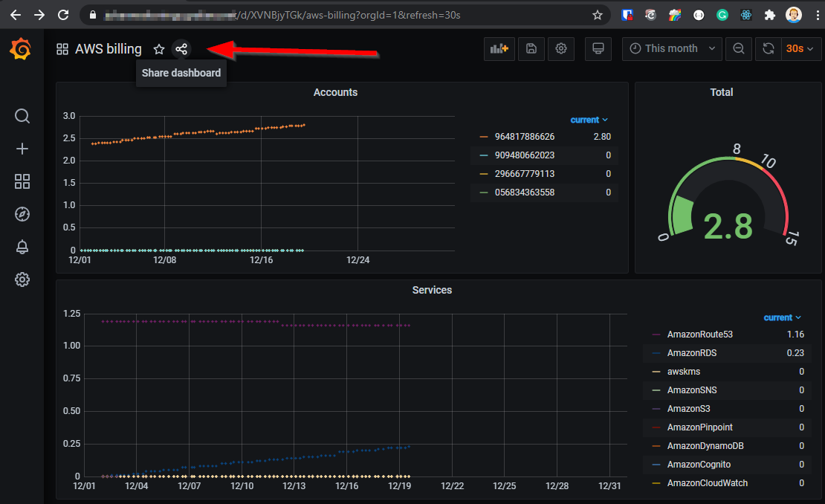The image size is (825, 504).
Task: Click the zoom out magnifier next to refresh
Action: [x=739, y=48]
